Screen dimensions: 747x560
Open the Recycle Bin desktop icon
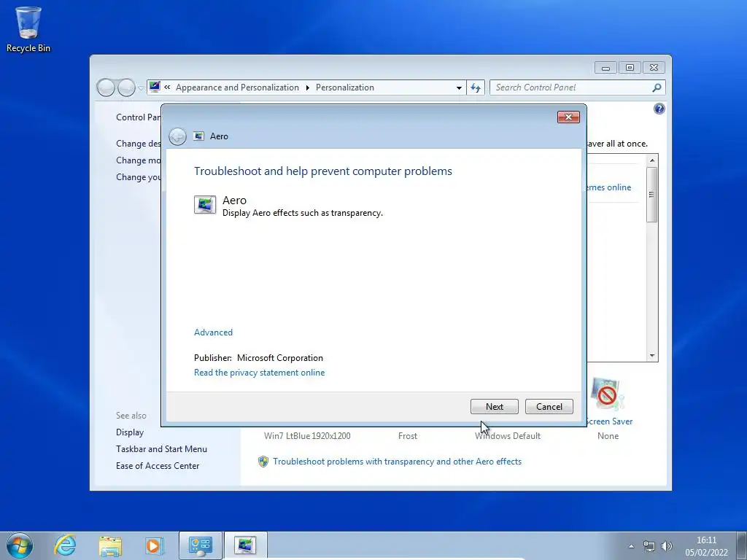[28, 29]
